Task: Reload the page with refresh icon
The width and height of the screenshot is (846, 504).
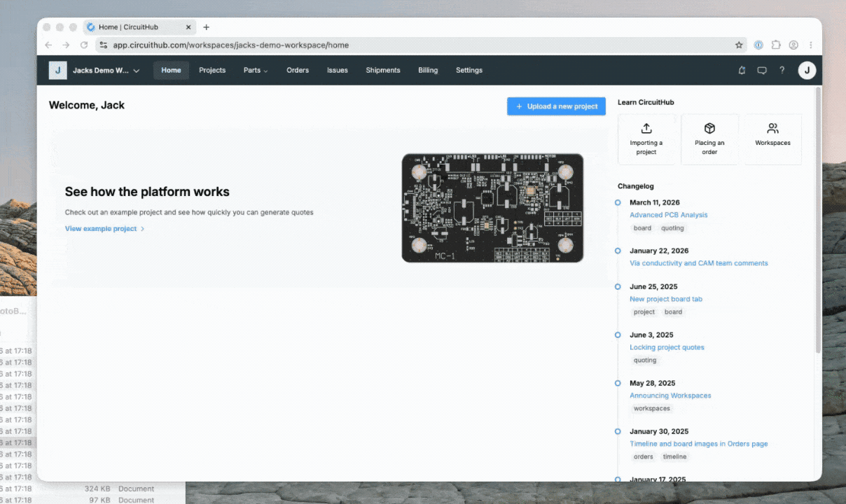Action: click(x=84, y=45)
